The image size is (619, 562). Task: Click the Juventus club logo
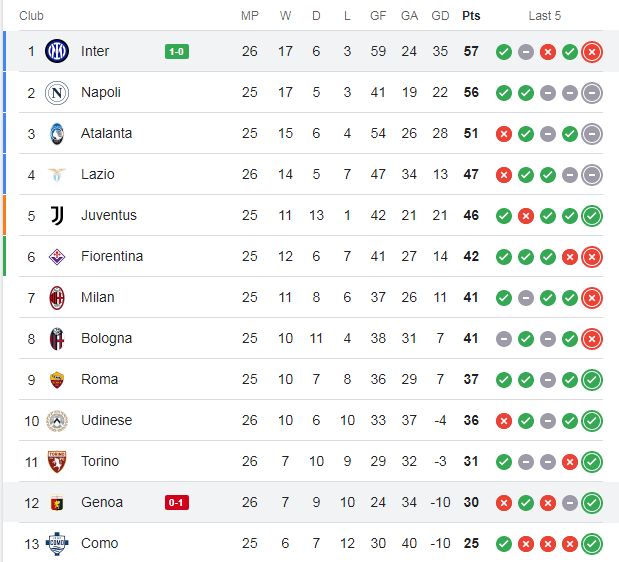coord(57,215)
